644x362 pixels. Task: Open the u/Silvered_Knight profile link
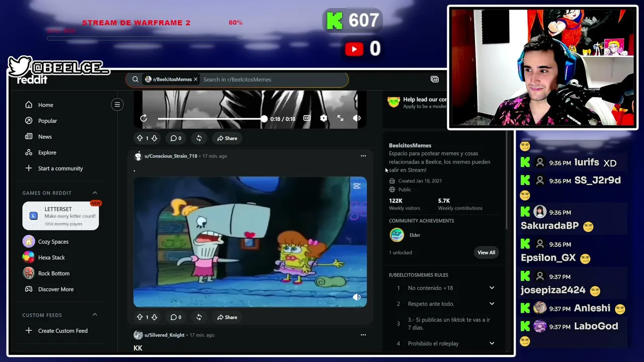[165, 335]
